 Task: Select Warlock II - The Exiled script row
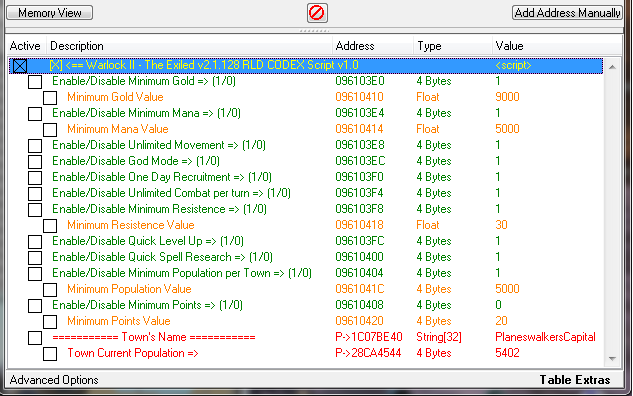click(306, 65)
